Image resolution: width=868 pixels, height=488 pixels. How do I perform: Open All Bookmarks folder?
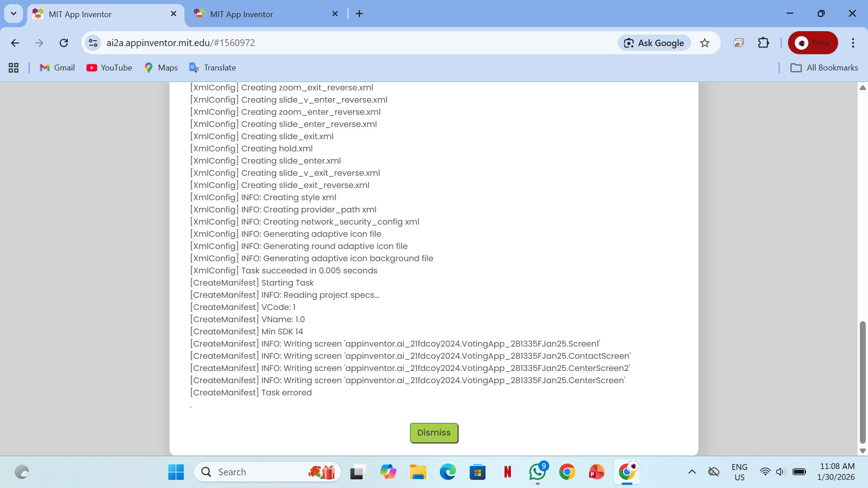(x=824, y=68)
